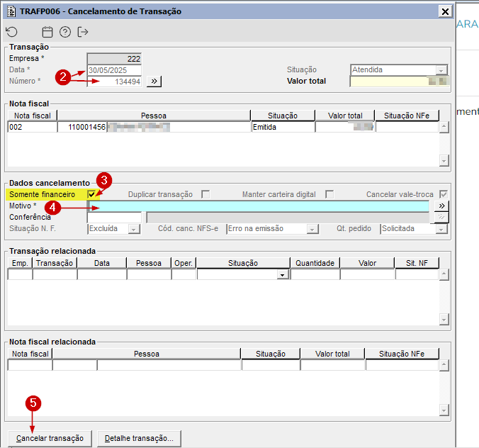Expand Situação dropdown in Transação relacionada row
479x448 pixels.
(x=283, y=275)
